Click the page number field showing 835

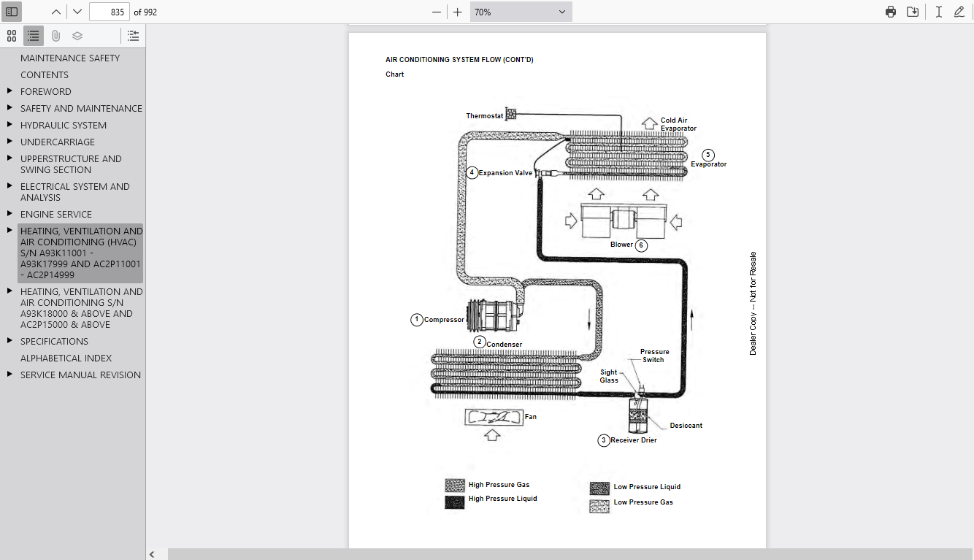(x=110, y=12)
